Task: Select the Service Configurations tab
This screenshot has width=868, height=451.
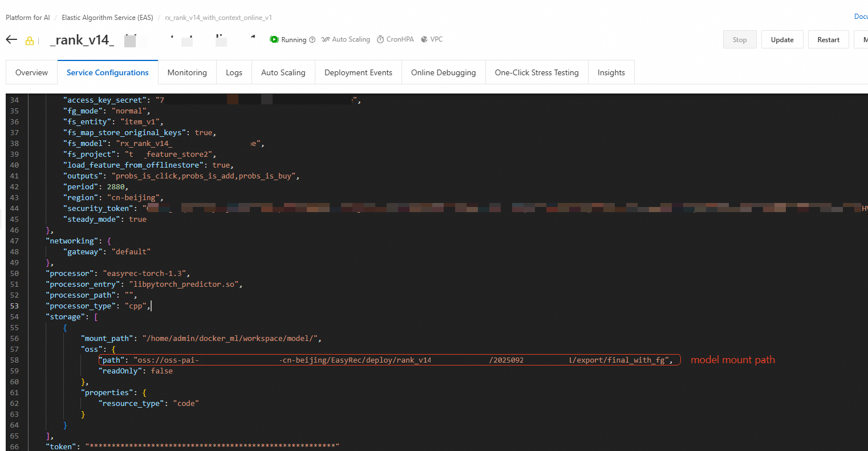Action: point(108,72)
